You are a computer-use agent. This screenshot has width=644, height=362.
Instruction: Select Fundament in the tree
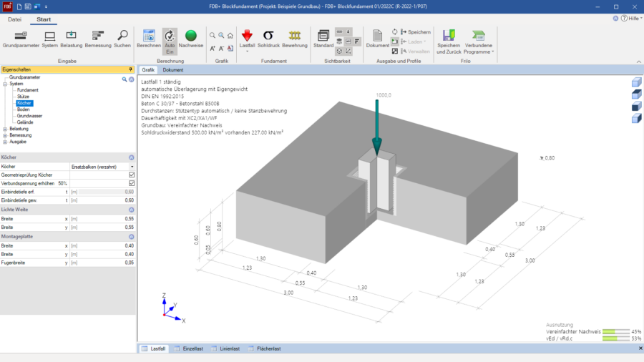coord(27,90)
